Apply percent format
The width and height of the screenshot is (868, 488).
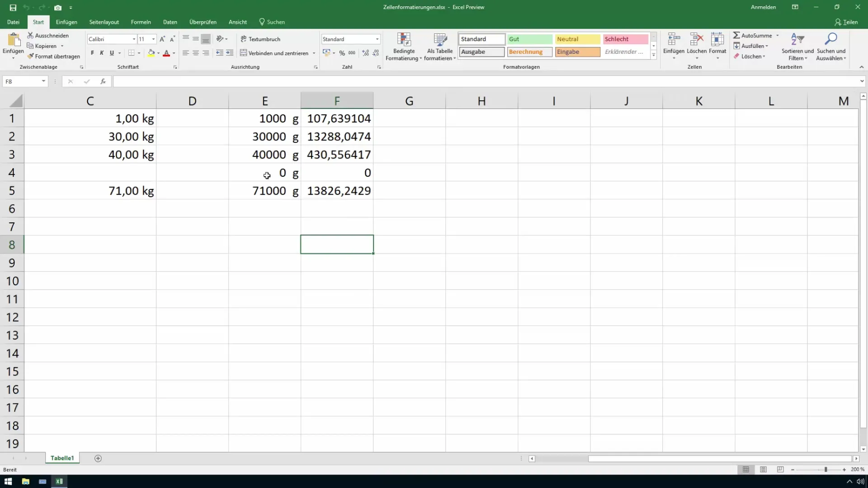tap(342, 53)
